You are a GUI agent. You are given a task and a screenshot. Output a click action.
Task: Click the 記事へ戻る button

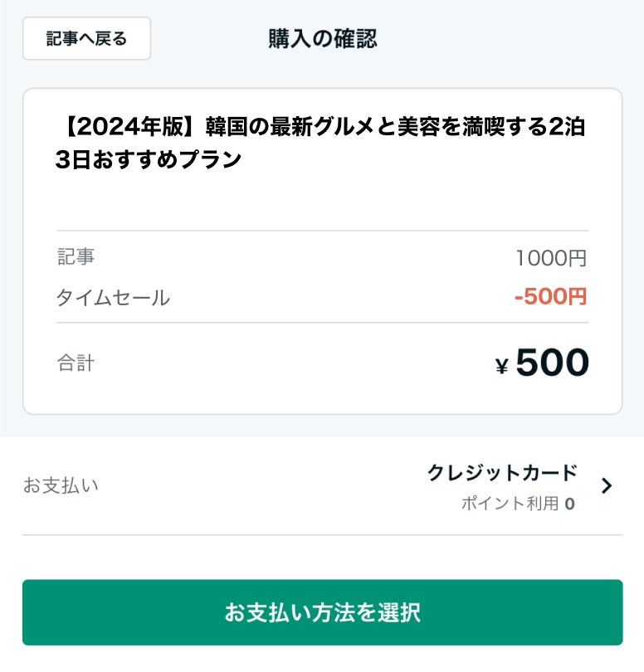point(86,39)
